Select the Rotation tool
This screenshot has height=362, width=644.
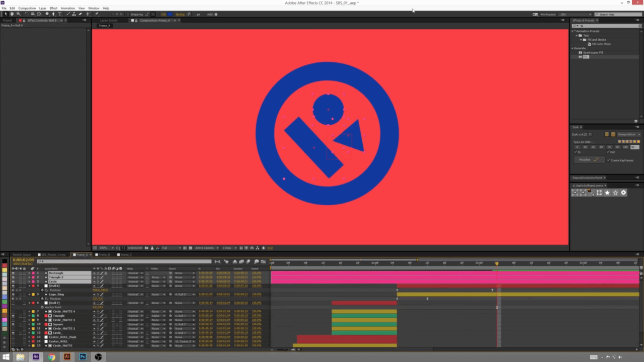(x=27, y=14)
